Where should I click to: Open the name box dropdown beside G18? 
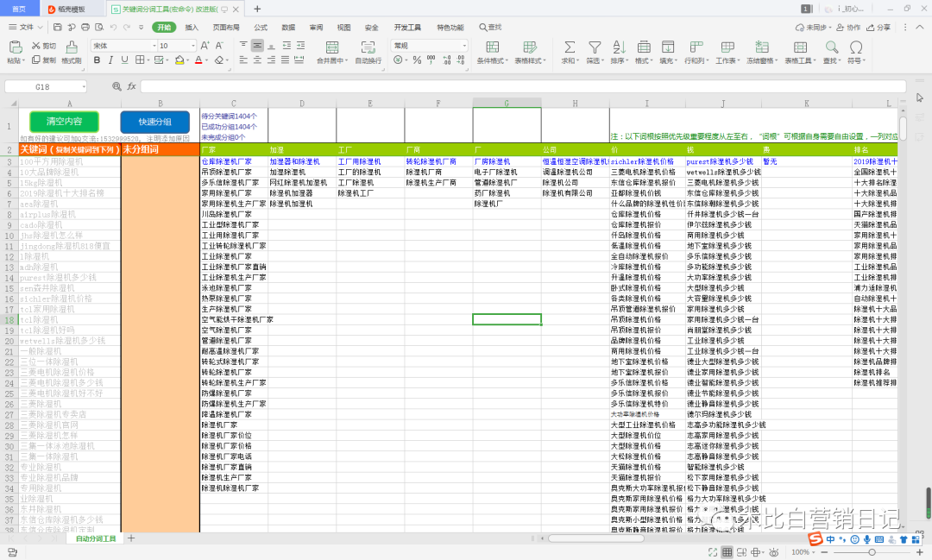point(84,87)
